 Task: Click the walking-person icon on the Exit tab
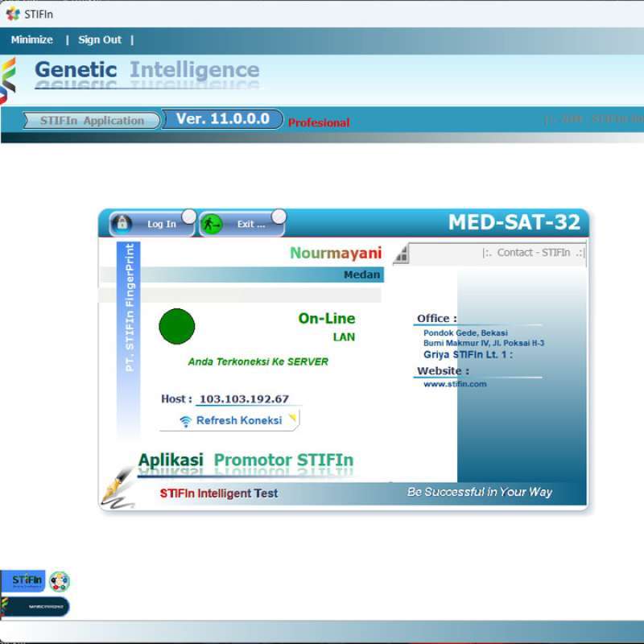212,225
